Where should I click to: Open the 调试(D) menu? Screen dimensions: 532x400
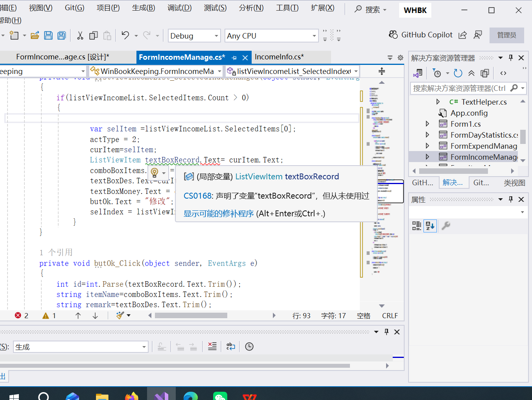[x=179, y=8]
